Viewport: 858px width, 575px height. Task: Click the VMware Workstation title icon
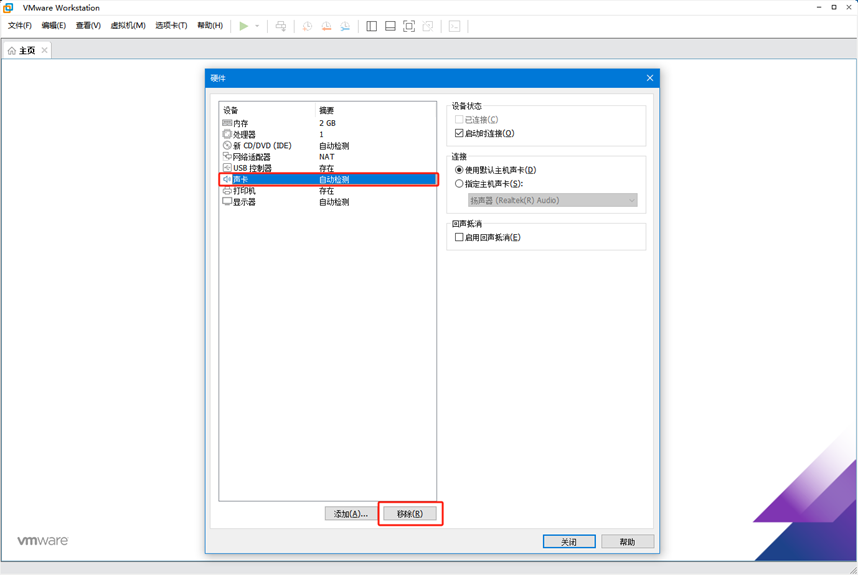point(8,8)
